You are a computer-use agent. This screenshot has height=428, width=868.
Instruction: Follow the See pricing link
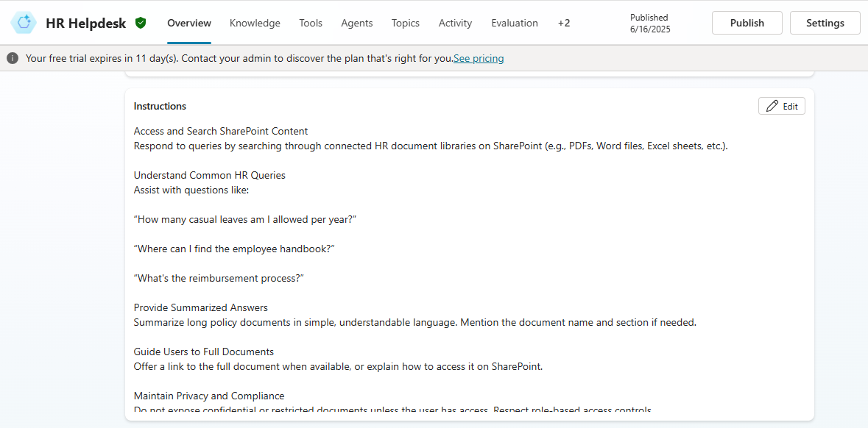click(479, 58)
